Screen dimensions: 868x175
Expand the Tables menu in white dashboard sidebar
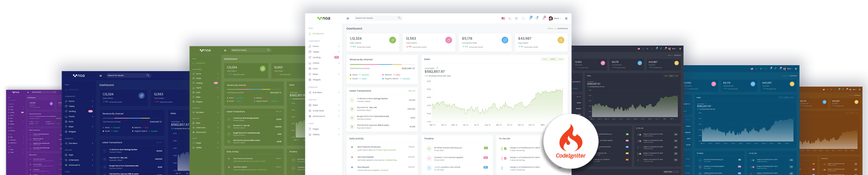pos(324,52)
